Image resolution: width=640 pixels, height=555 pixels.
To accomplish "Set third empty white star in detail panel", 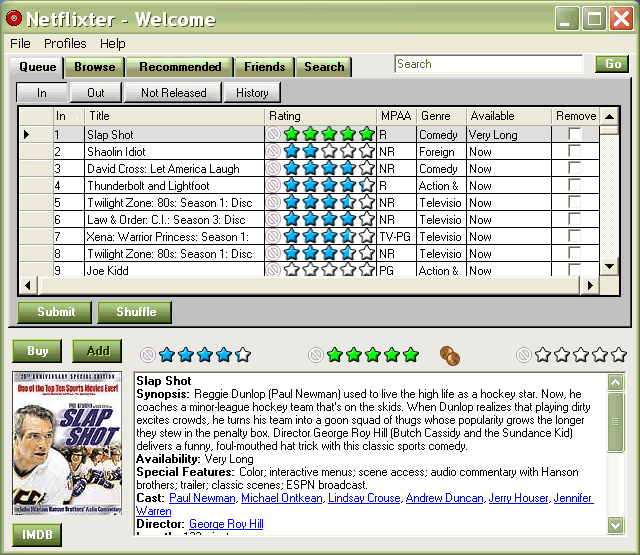I will (x=581, y=355).
